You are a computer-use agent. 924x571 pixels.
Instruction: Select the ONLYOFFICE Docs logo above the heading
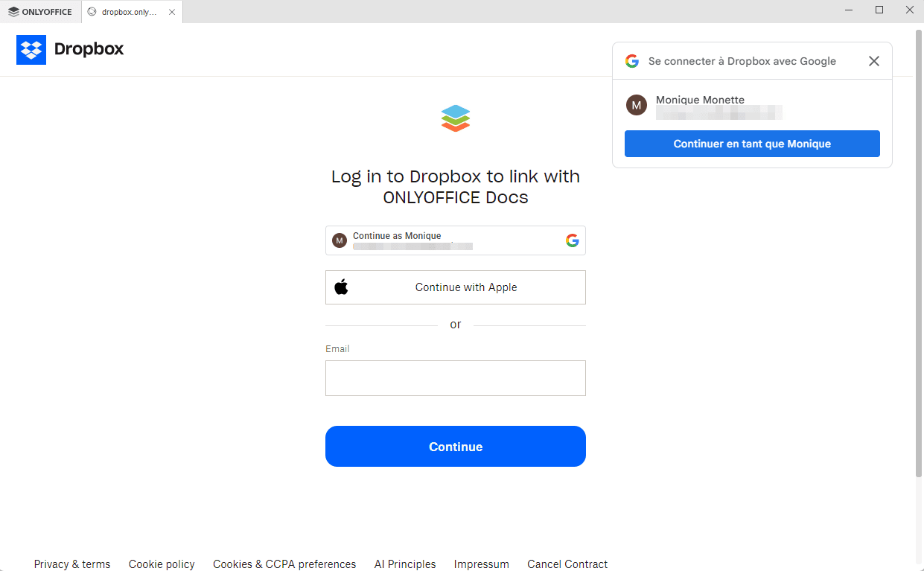[x=455, y=118]
